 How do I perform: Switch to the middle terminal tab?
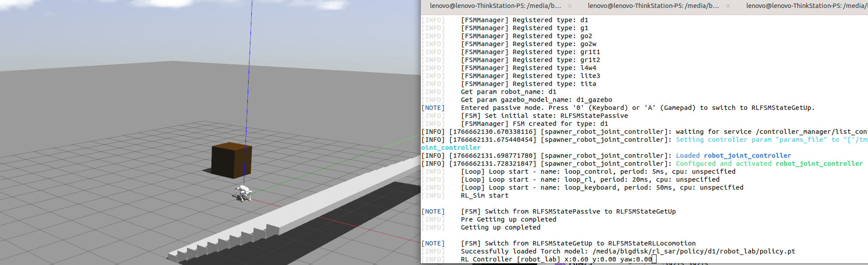click(653, 6)
